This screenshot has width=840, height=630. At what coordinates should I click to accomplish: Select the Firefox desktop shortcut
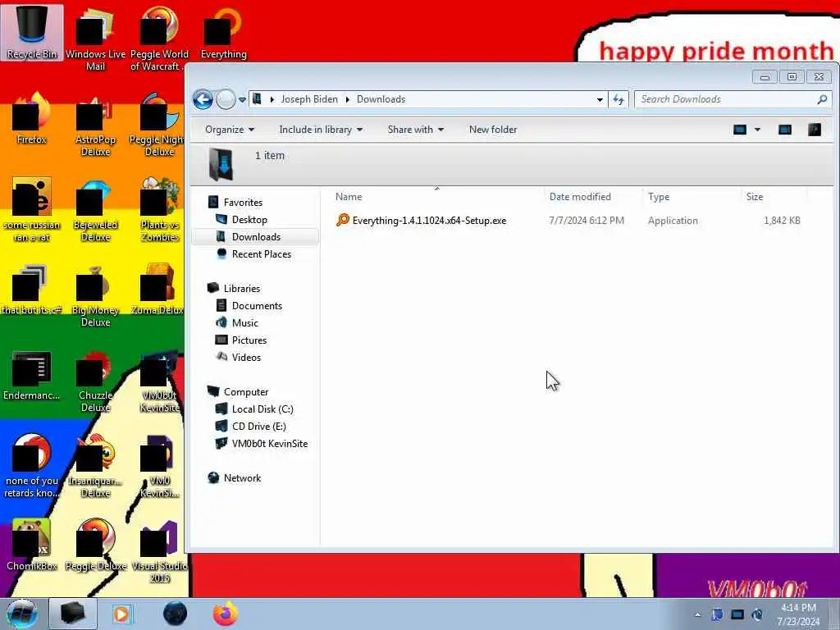pyautogui.click(x=32, y=119)
